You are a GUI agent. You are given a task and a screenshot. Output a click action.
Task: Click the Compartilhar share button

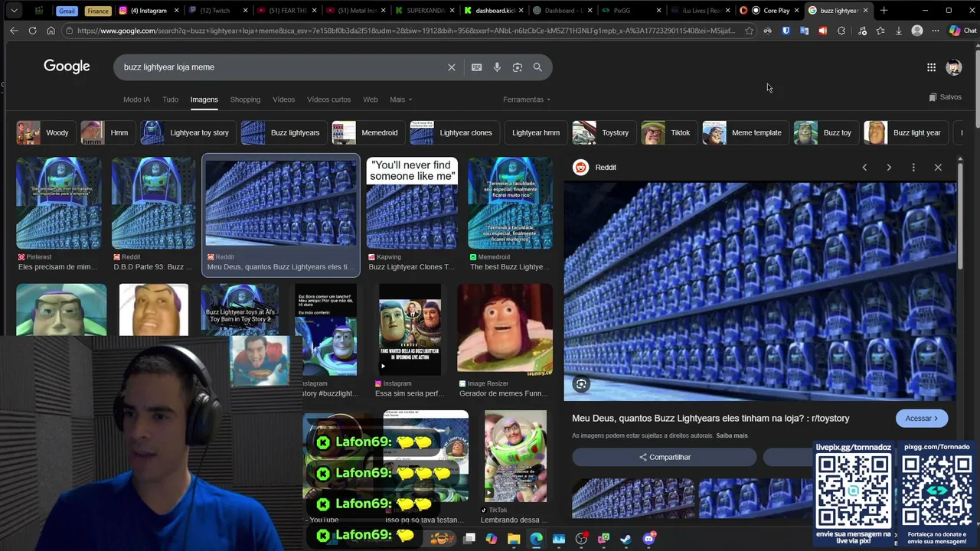665,457
